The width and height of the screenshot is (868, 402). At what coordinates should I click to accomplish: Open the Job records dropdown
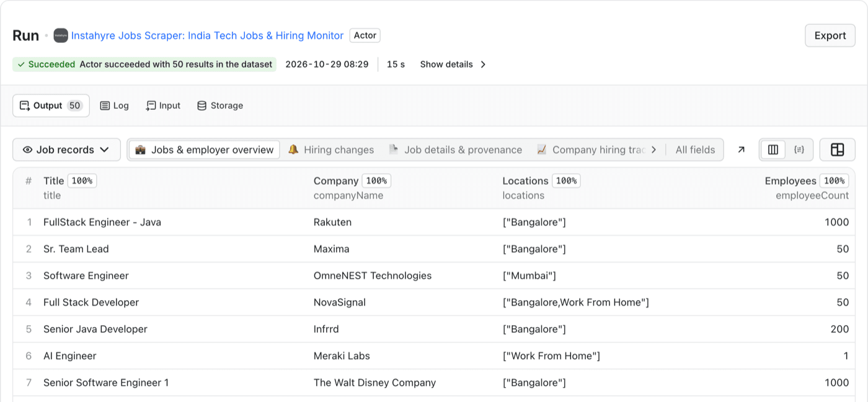(66, 150)
